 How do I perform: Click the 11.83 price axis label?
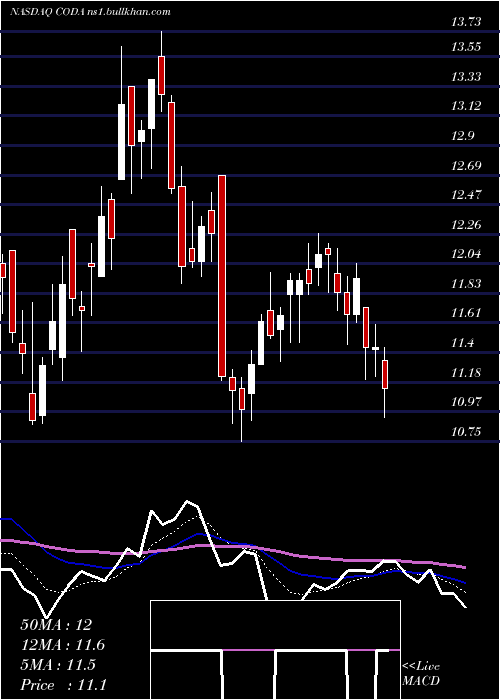(466, 283)
